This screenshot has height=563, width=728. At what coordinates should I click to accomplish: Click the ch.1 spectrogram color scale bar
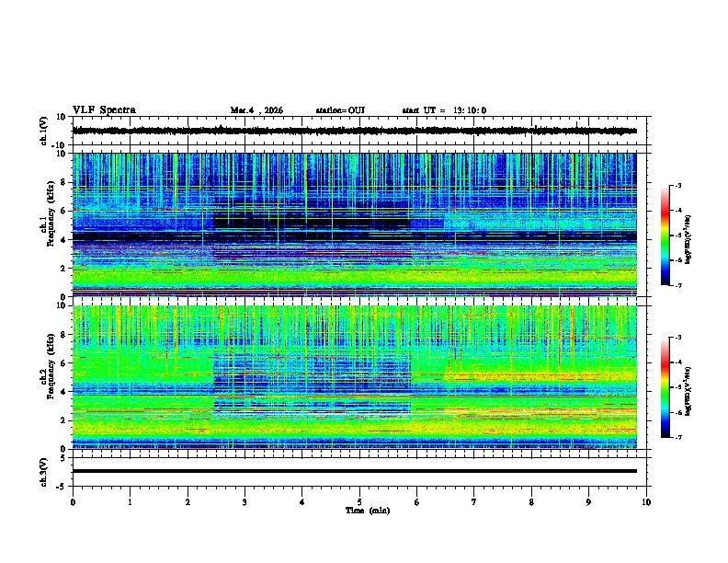665,236
